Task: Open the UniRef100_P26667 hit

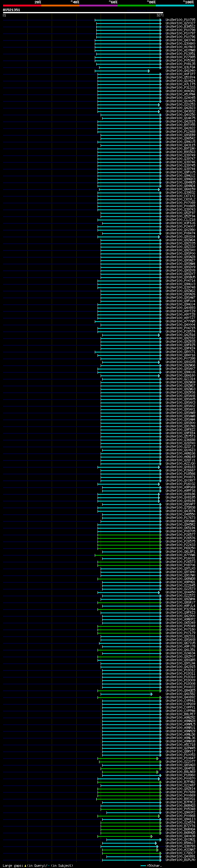Action: [x=180, y=470]
